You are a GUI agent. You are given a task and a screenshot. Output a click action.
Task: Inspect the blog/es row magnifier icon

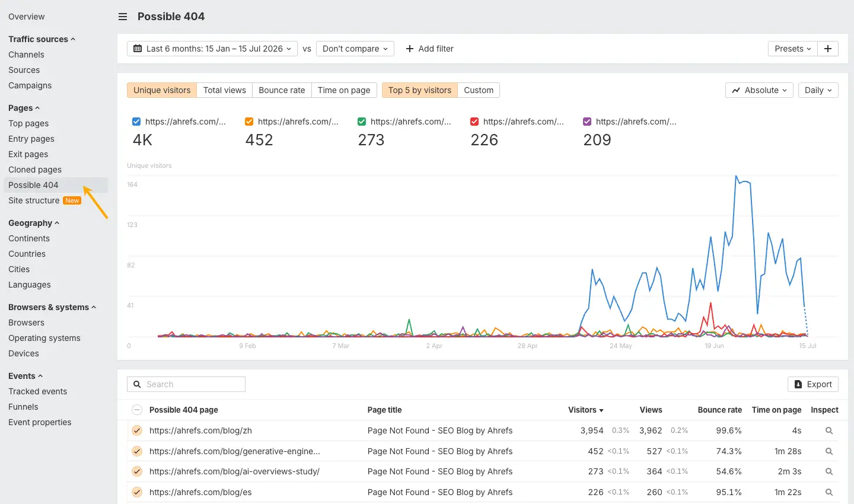tap(829, 492)
